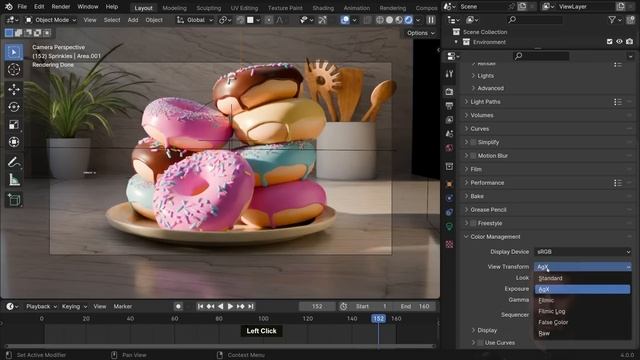Expand the Volumes panel
Viewport: 640px width, 360px height.
click(x=482, y=115)
